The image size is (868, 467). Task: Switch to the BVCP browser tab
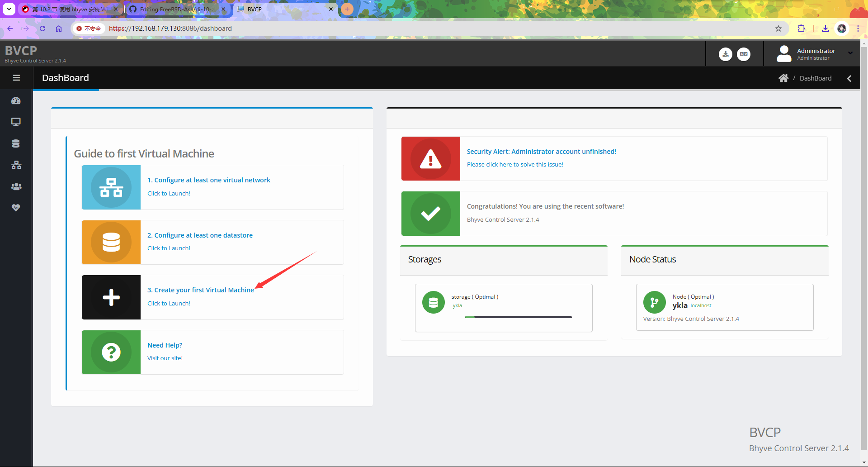[x=285, y=9]
